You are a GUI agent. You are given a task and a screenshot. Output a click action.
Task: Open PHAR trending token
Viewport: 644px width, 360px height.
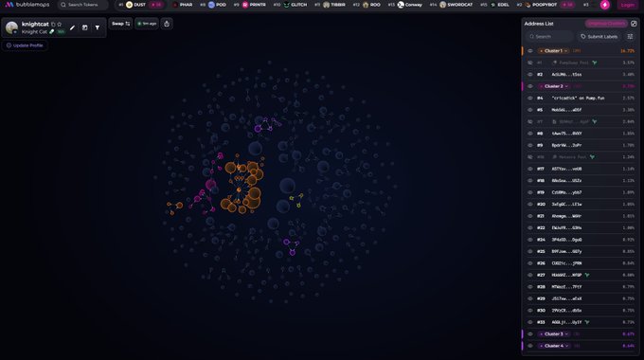click(183, 5)
